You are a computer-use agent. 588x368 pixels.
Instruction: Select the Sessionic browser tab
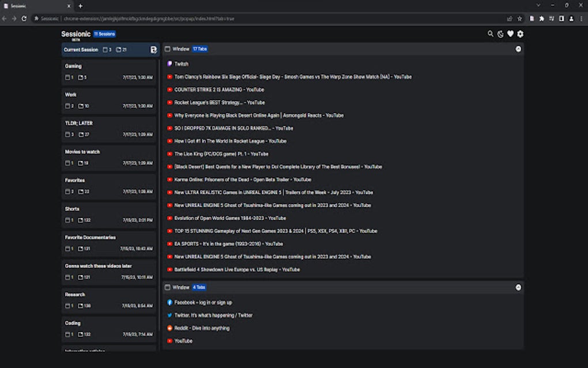point(37,6)
